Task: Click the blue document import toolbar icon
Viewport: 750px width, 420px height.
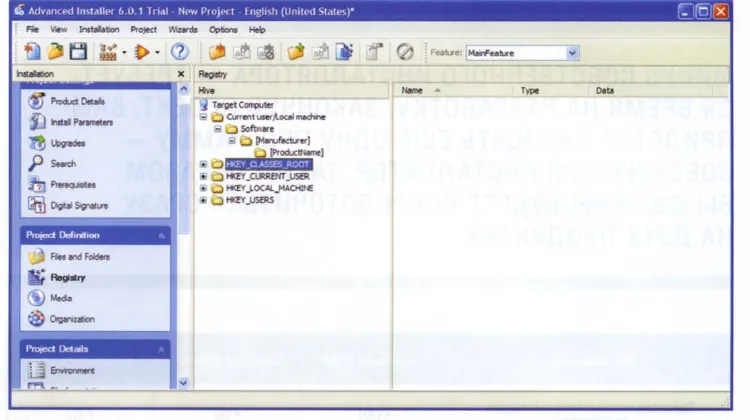Action: tap(344, 52)
